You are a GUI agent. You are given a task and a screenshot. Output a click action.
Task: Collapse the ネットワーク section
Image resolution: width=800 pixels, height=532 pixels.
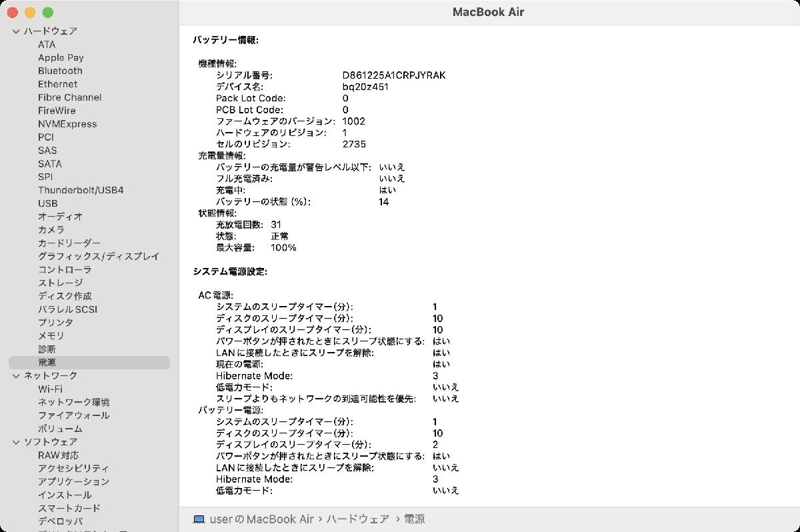[x=15, y=376]
